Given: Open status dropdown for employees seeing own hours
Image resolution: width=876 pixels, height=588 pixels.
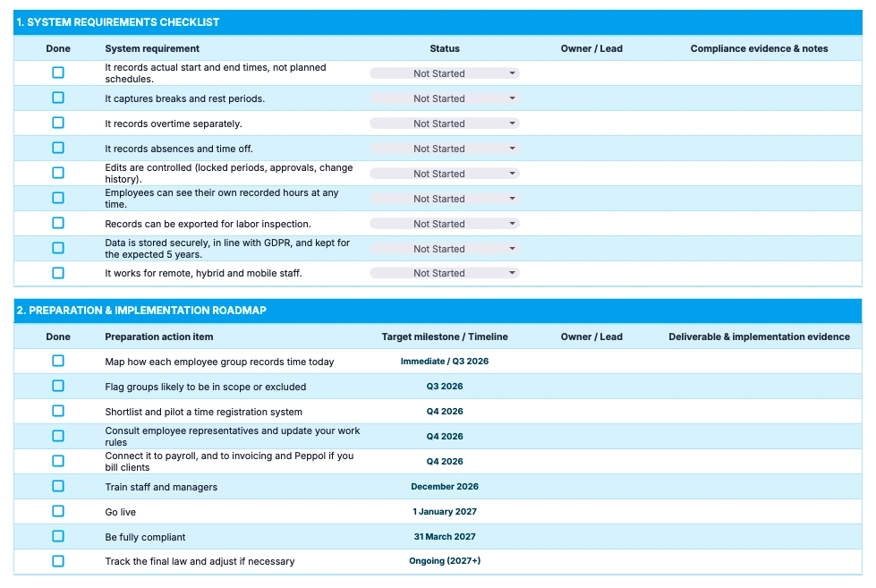Looking at the screenshot, I should [x=445, y=199].
